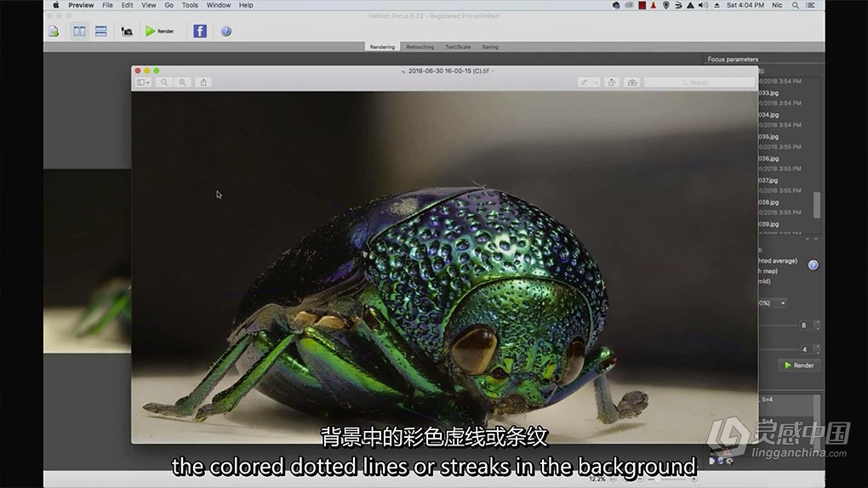Click the eject icon in menu bar
This screenshot has height=488, width=868.
(717, 5)
